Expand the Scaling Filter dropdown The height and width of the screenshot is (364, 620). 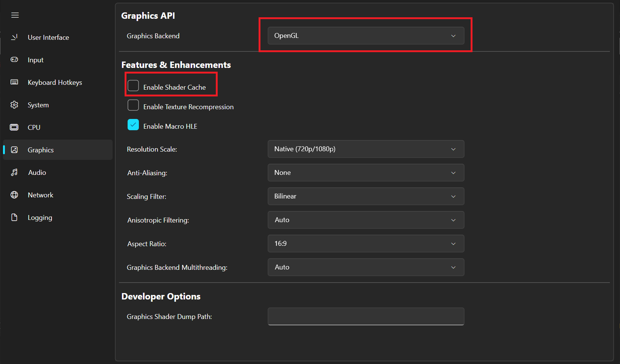(366, 196)
